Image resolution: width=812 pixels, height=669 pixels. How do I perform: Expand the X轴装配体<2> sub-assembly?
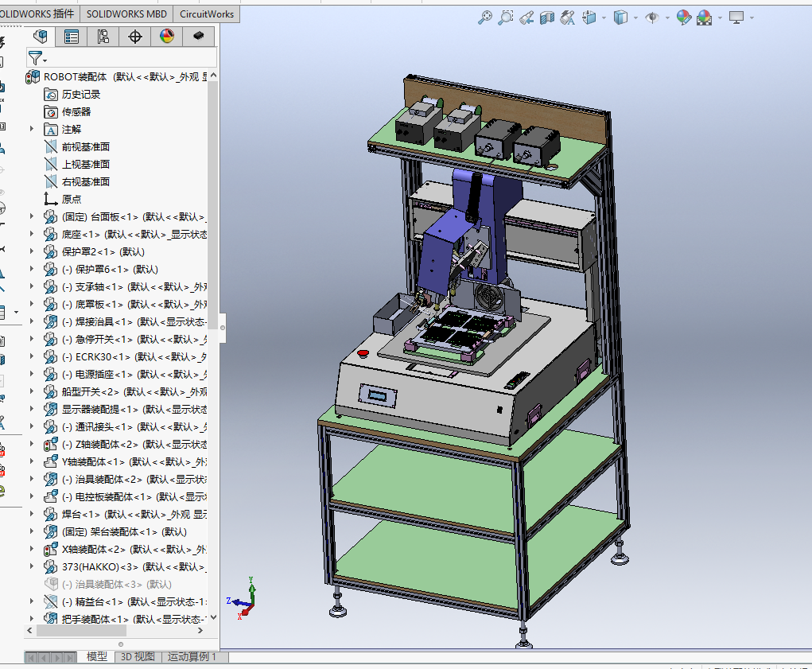(32, 550)
